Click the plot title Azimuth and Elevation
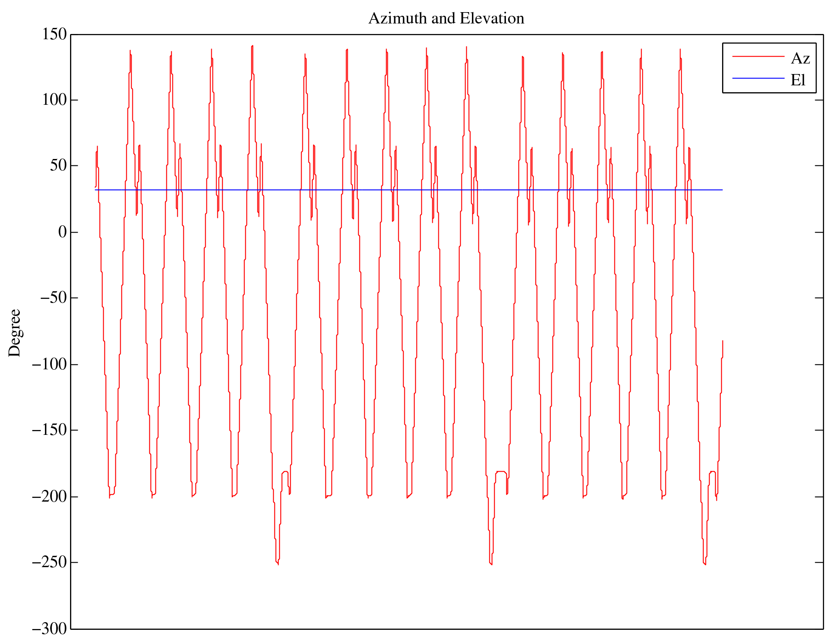Image resolution: width=835 pixels, height=644 pixels. pyautogui.click(x=446, y=19)
